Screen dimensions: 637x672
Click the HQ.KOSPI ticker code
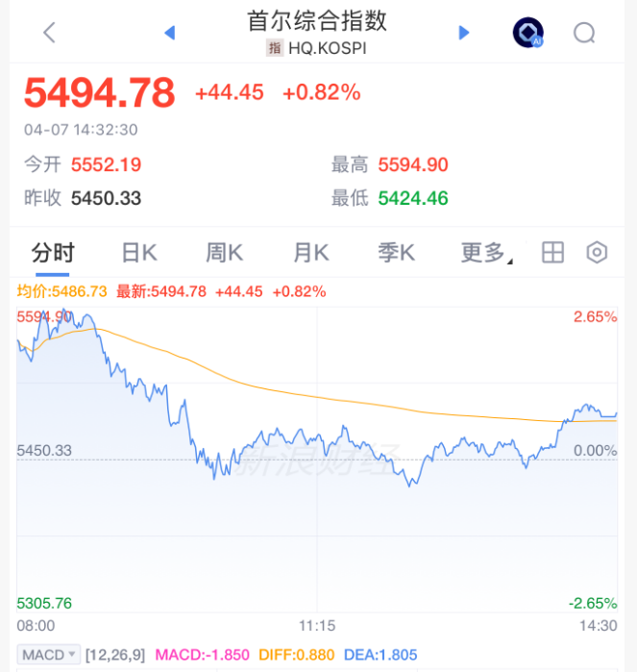pyautogui.click(x=327, y=47)
